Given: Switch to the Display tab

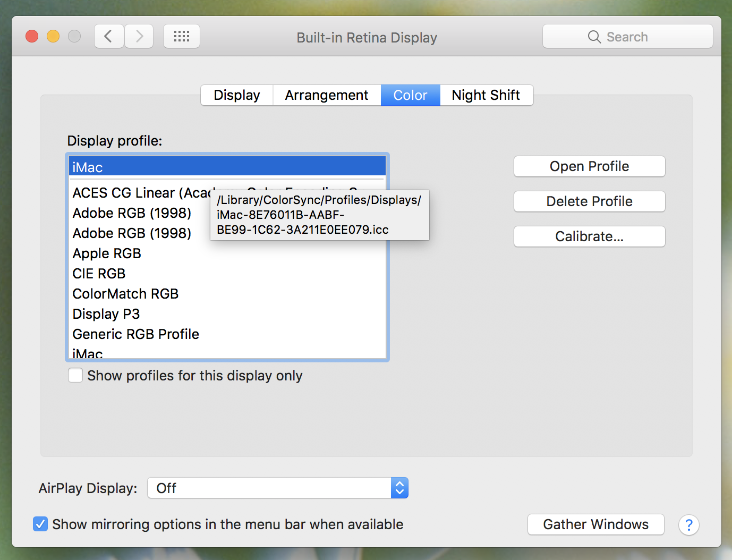Looking at the screenshot, I should [237, 95].
